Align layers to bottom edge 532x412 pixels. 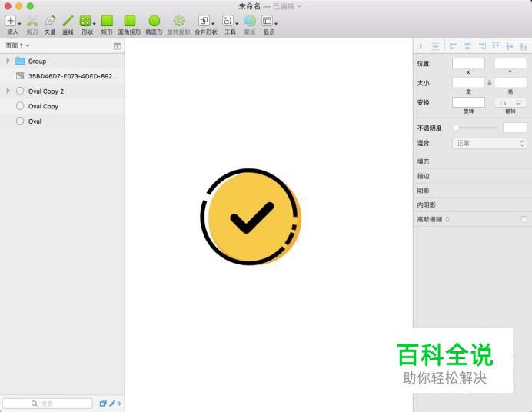(x=524, y=46)
